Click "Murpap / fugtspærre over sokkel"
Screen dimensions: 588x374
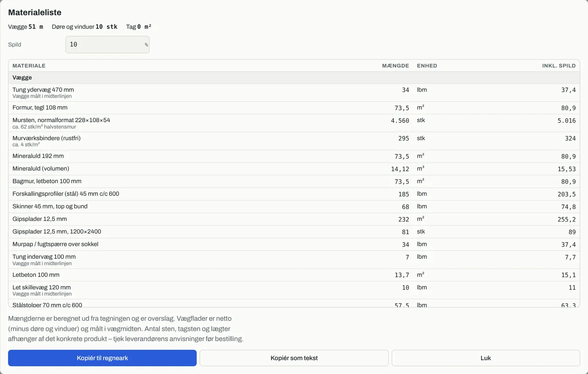coord(55,244)
